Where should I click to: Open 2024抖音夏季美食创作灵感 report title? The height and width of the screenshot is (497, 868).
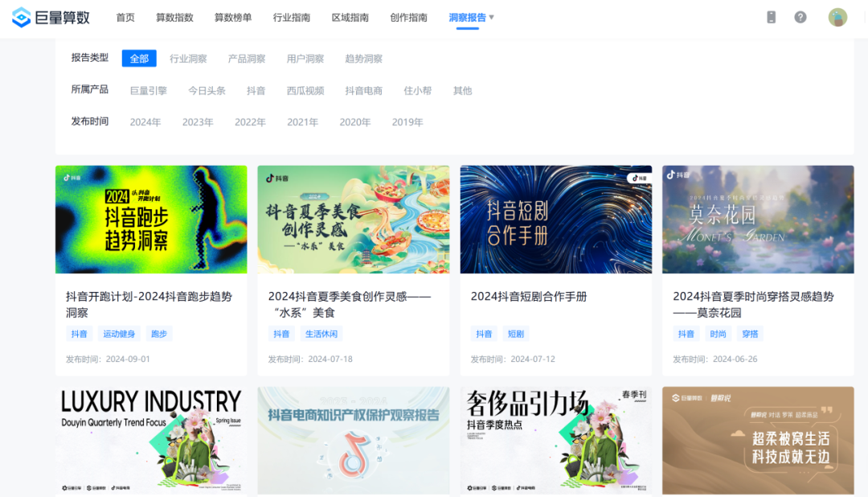349,304
